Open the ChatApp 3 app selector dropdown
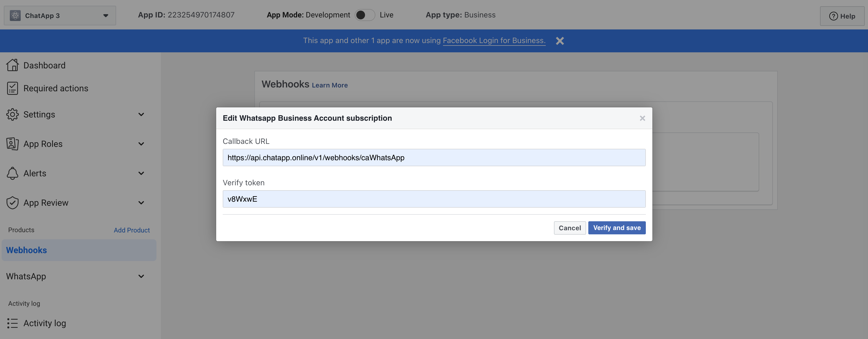This screenshot has width=868, height=339. click(106, 16)
